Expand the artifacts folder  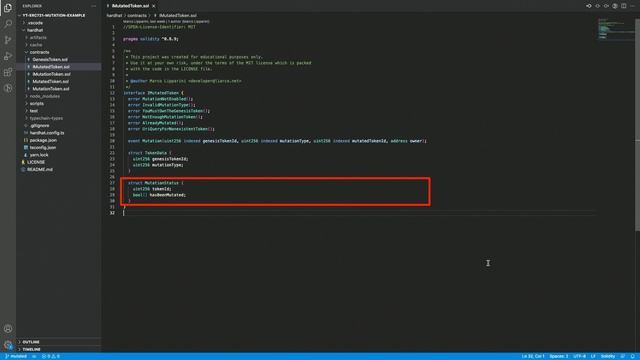click(38, 38)
